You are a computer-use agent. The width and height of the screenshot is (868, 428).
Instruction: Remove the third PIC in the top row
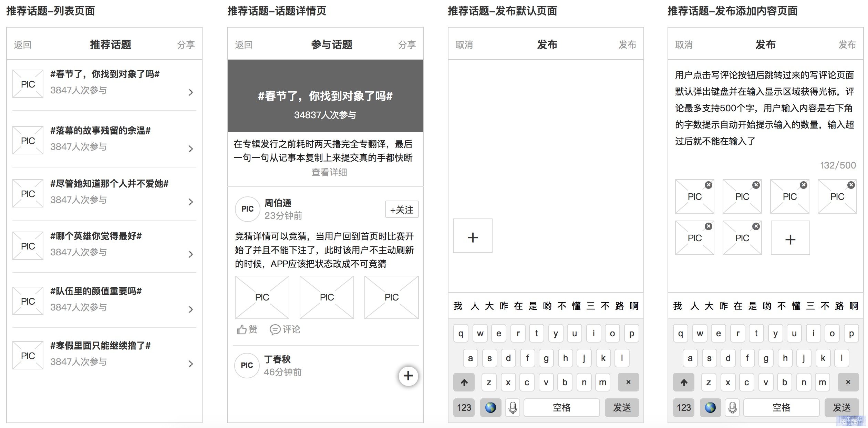click(803, 185)
